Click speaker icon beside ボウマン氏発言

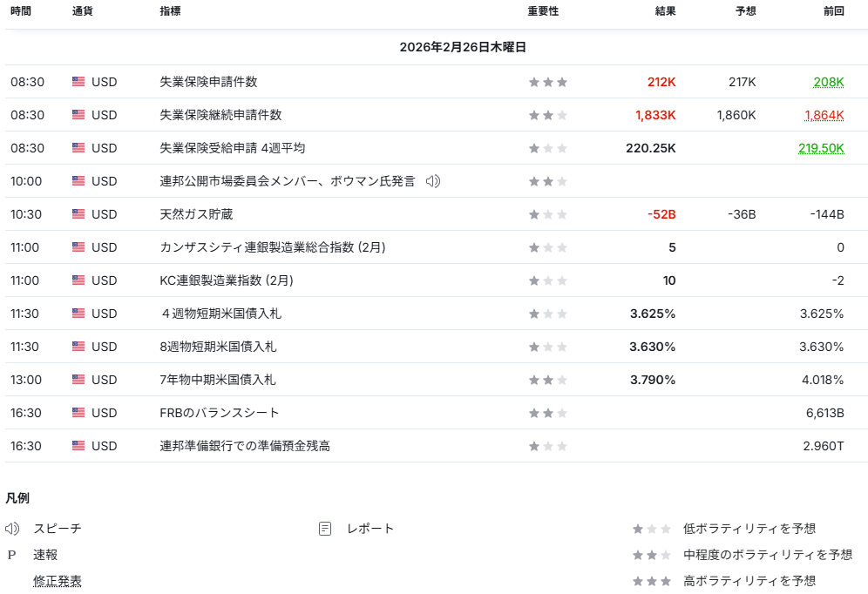[433, 181]
